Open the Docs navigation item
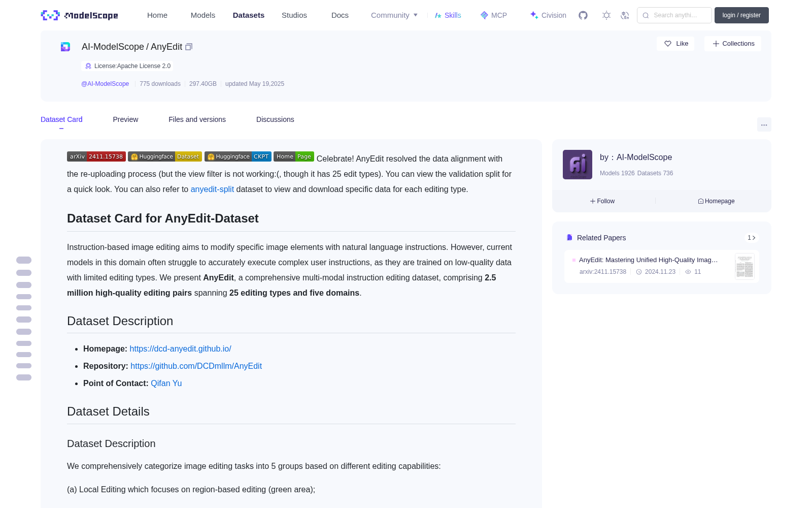The image size is (812, 508). pos(340,15)
